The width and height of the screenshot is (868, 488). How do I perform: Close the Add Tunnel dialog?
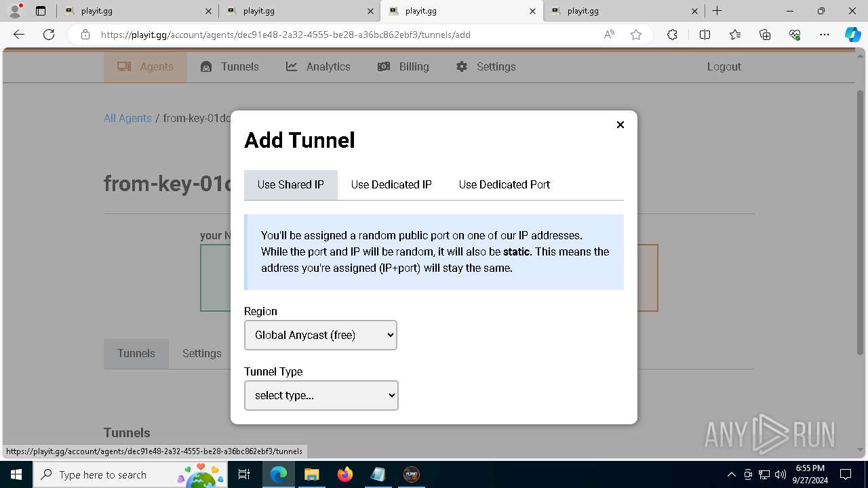(620, 125)
